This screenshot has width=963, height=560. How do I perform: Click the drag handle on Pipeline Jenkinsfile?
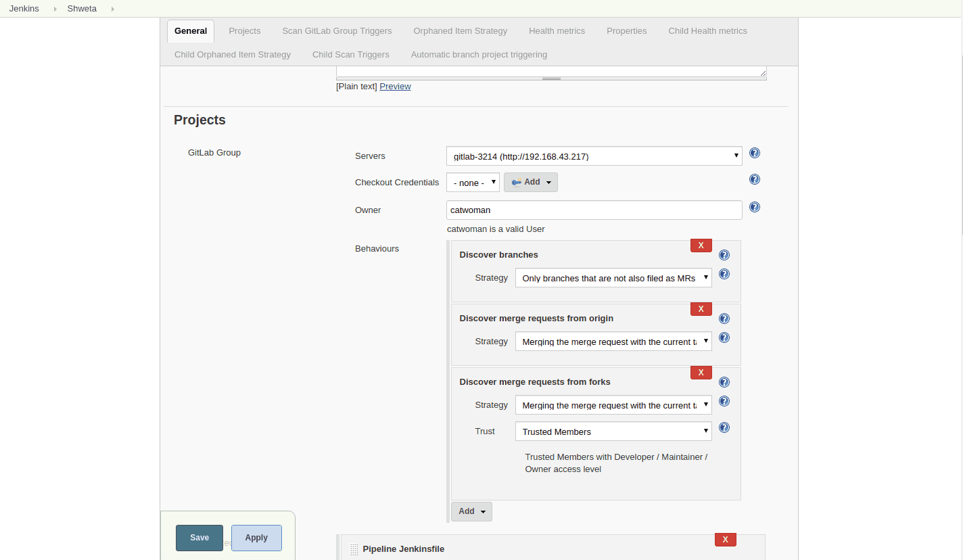pos(354,549)
